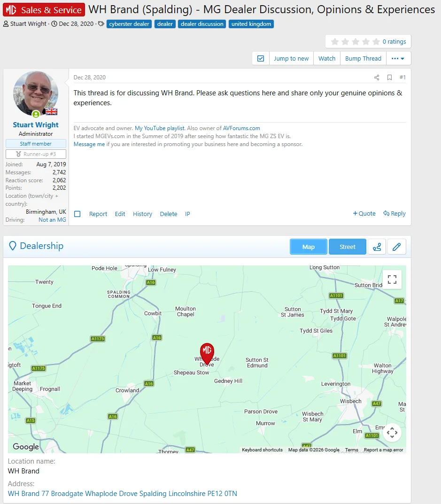Viewport: 441px width, 504px height.
Task: Click Bump Thread button
Action: pos(363,59)
